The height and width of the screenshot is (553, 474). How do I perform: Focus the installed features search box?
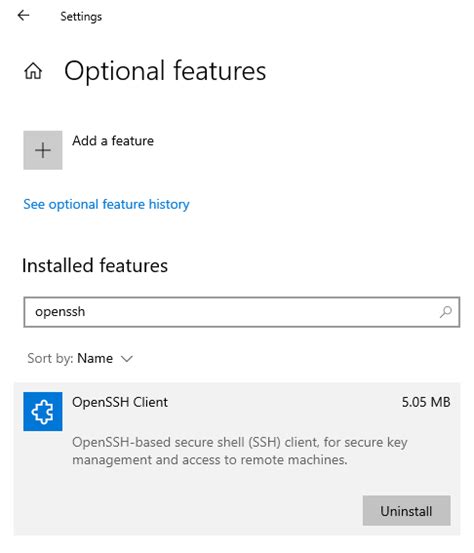click(x=242, y=312)
